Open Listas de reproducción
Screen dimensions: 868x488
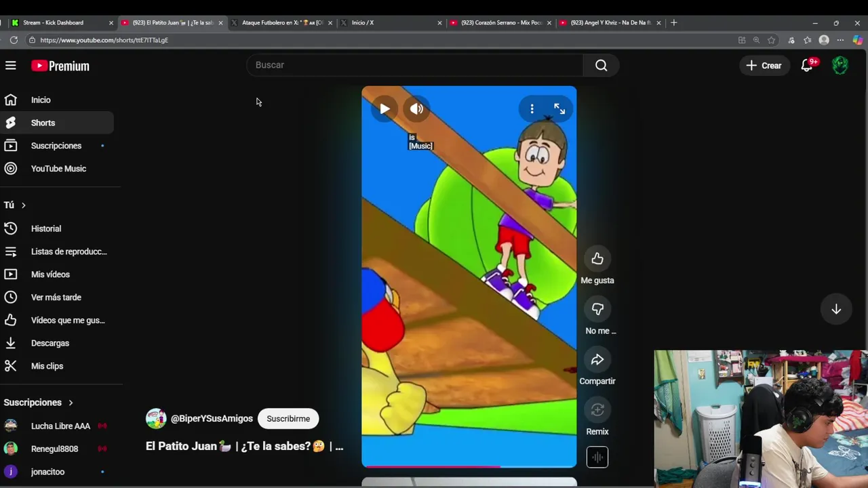pyautogui.click(x=57, y=251)
